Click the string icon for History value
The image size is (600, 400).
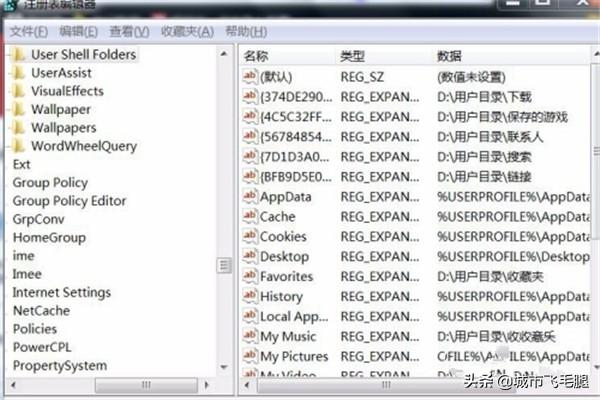click(249, 296)
